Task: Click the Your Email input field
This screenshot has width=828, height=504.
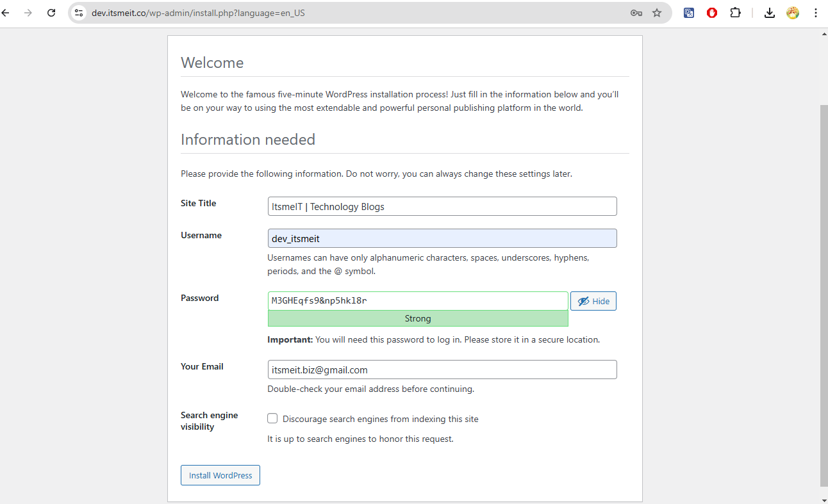Action: [442, 369]
